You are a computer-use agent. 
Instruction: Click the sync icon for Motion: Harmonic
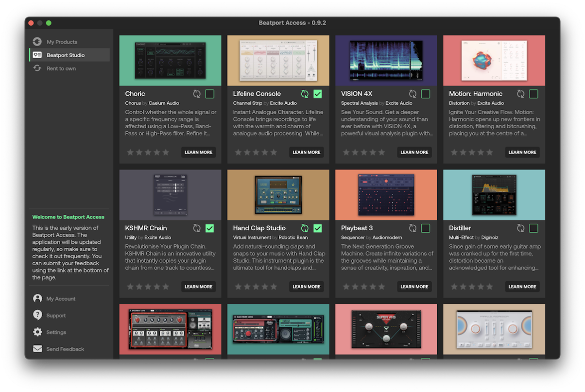pos(520,94)
